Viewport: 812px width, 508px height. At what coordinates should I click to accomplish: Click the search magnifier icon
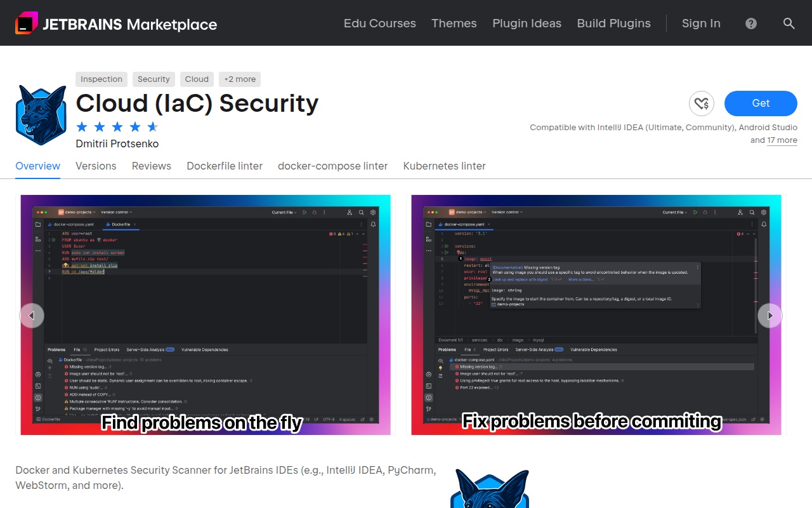789,23
